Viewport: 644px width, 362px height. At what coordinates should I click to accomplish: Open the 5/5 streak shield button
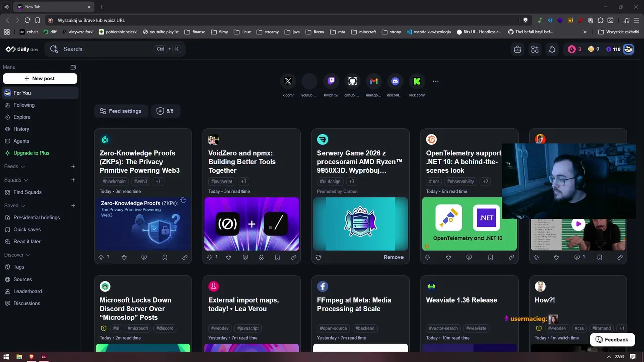166,111
